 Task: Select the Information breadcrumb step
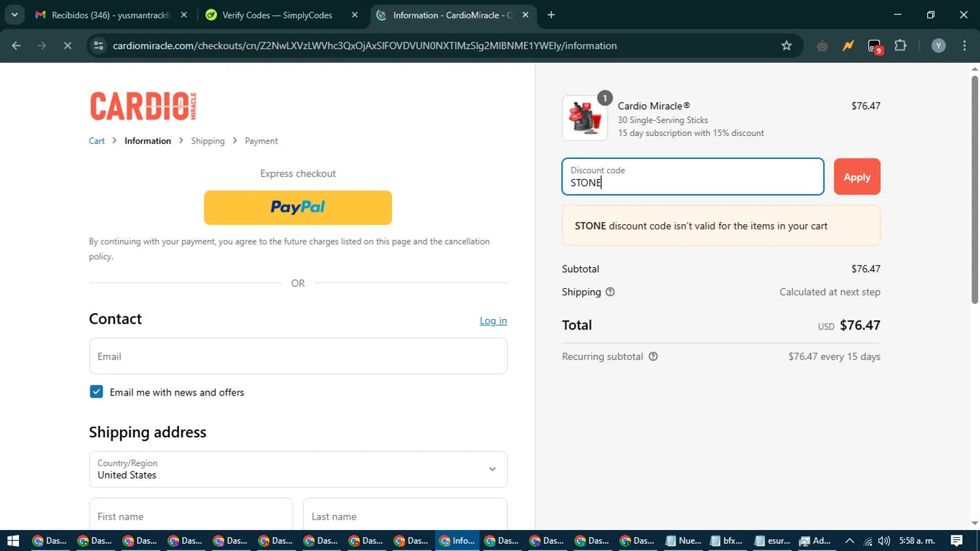click(148, 141)
